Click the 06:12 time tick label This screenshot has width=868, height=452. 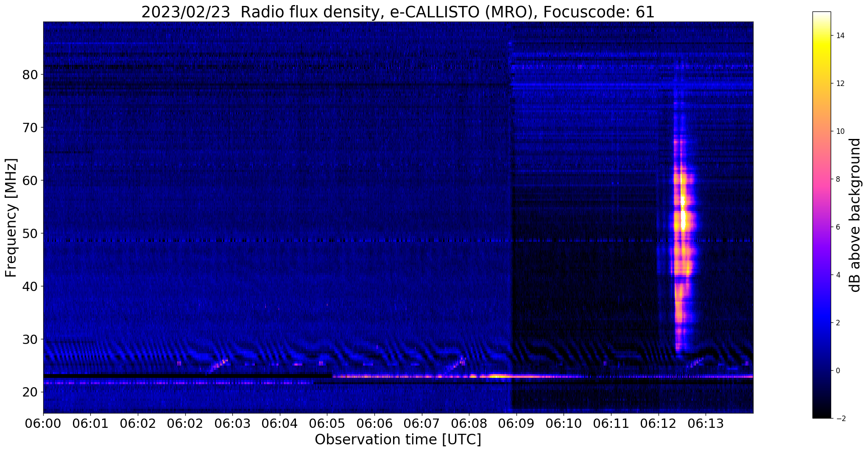659,423
